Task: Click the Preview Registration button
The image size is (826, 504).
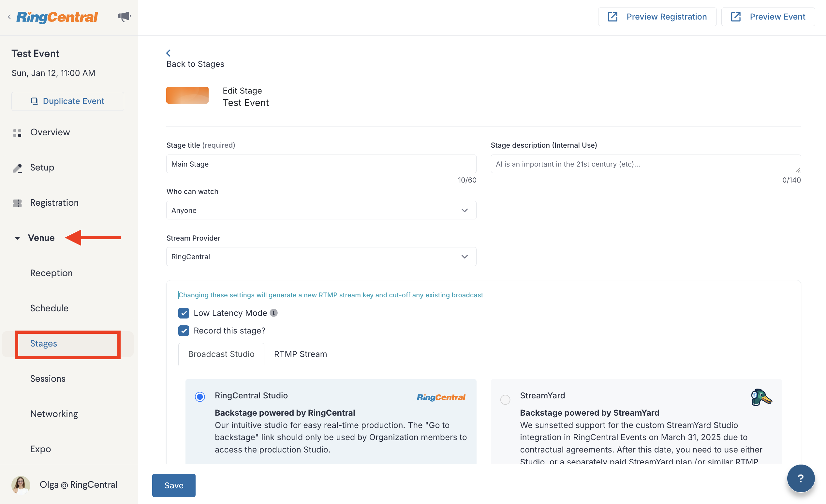Action: [657, 17]
